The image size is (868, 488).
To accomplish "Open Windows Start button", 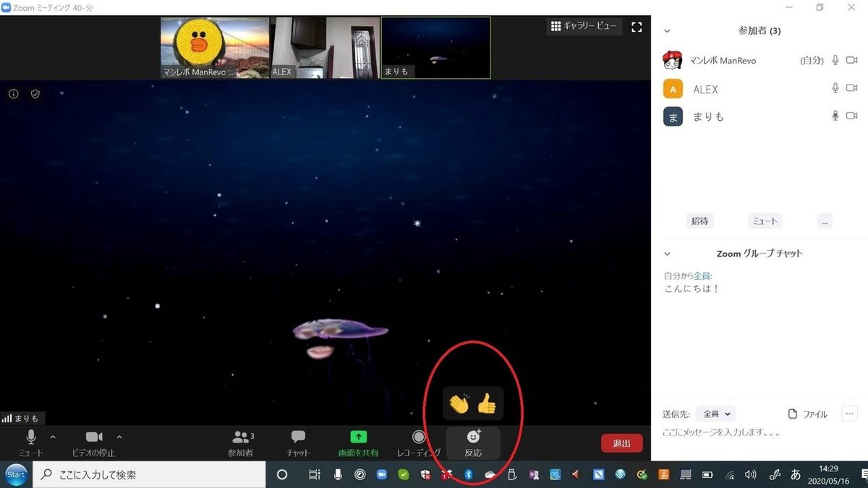I will coord(16,475).
